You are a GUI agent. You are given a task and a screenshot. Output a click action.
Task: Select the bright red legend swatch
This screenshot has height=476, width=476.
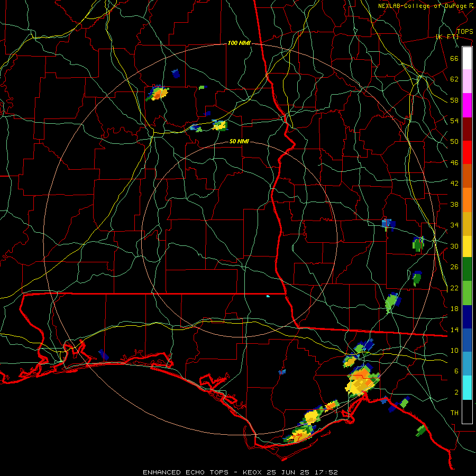pos(467,152)
